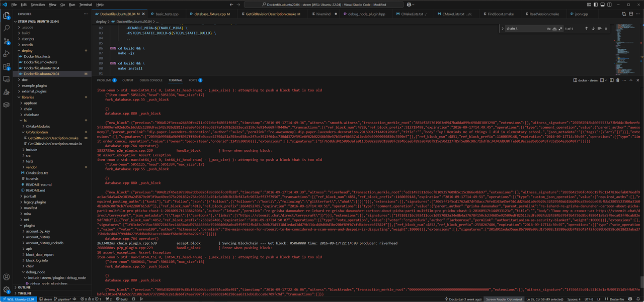
Task: Split the editor with the split icon
Action: pos(630,14)
